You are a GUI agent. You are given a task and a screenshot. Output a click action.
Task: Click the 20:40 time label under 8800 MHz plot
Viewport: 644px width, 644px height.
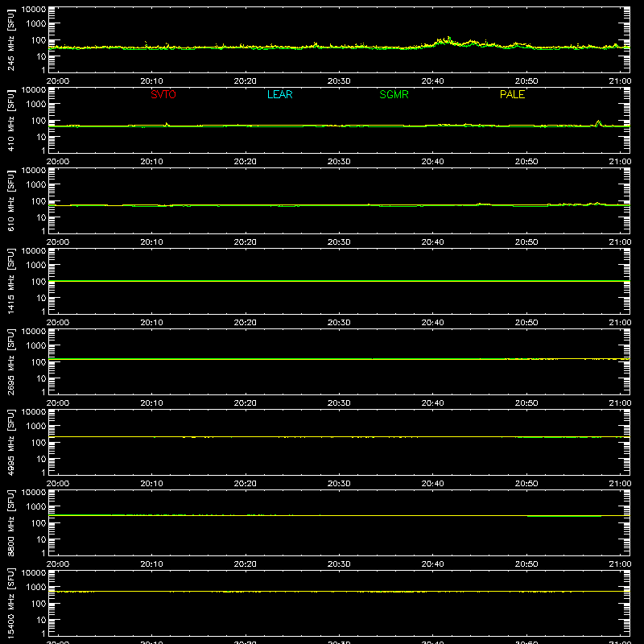432,564
